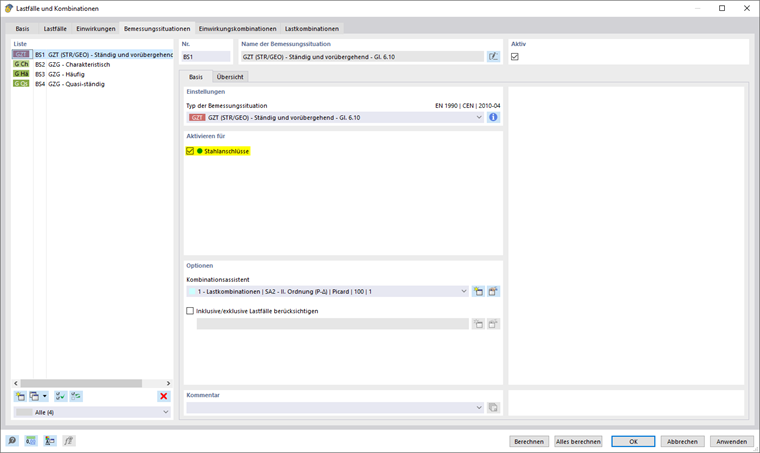
Task: Open the Einwirkungskombinationen tab
Action: pyautogui.click(x=238, y=29)
